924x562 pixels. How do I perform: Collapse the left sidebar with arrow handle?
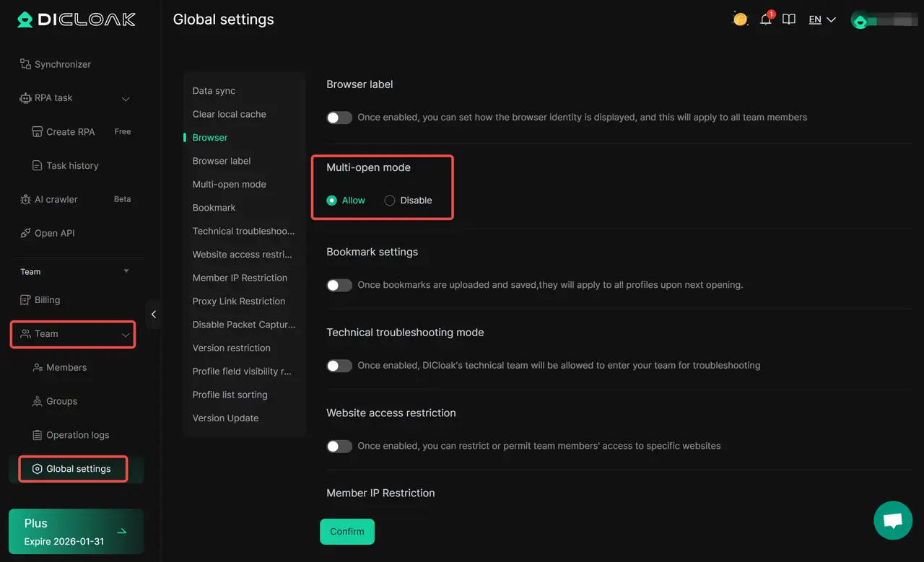tap(153, 315)
